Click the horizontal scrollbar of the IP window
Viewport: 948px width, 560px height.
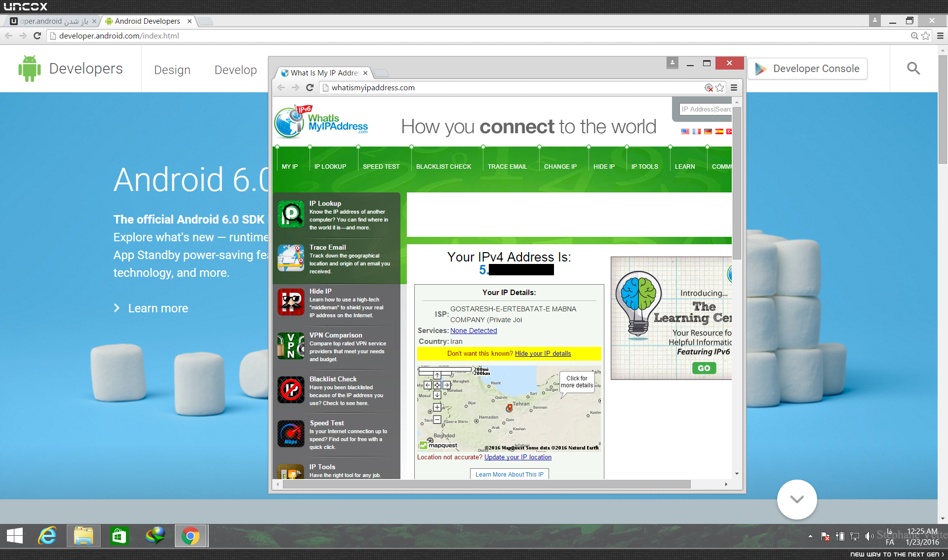point(486,485)
